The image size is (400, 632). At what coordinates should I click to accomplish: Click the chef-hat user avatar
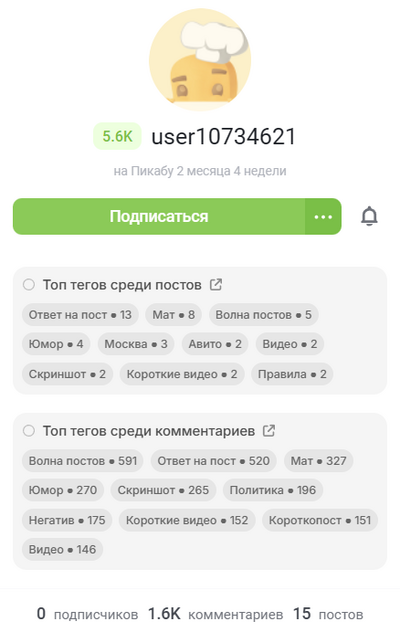(200, 60)
